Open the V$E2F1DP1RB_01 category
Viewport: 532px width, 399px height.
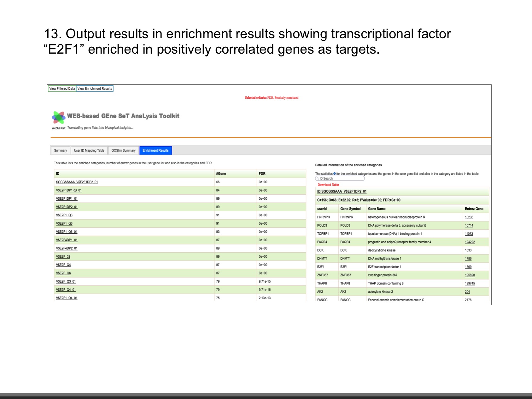tap(69, 190)
